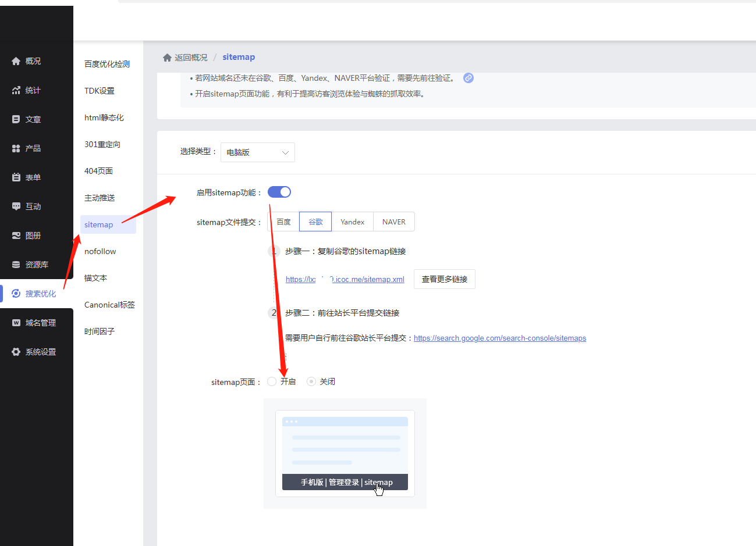Screen dimensions: 756x546
Task: Open the Google search-console sitemaps link
Action: (x=499, y=338)
